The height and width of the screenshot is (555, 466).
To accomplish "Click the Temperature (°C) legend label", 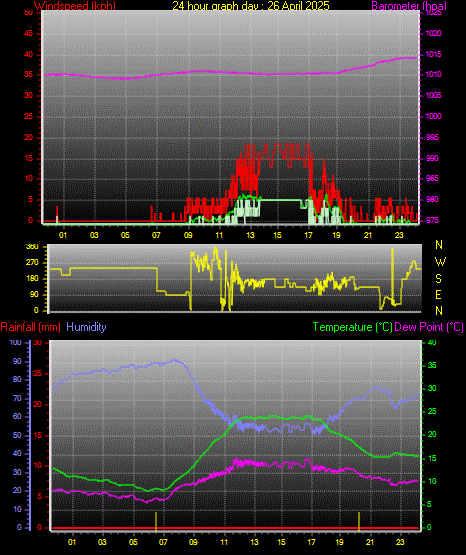I will pos(353,327).
